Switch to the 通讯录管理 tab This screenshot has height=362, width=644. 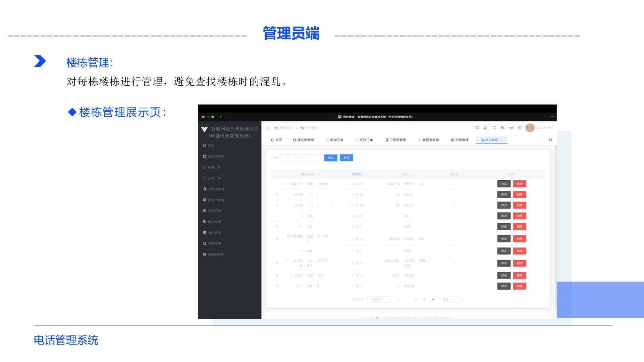click(303, 140)
